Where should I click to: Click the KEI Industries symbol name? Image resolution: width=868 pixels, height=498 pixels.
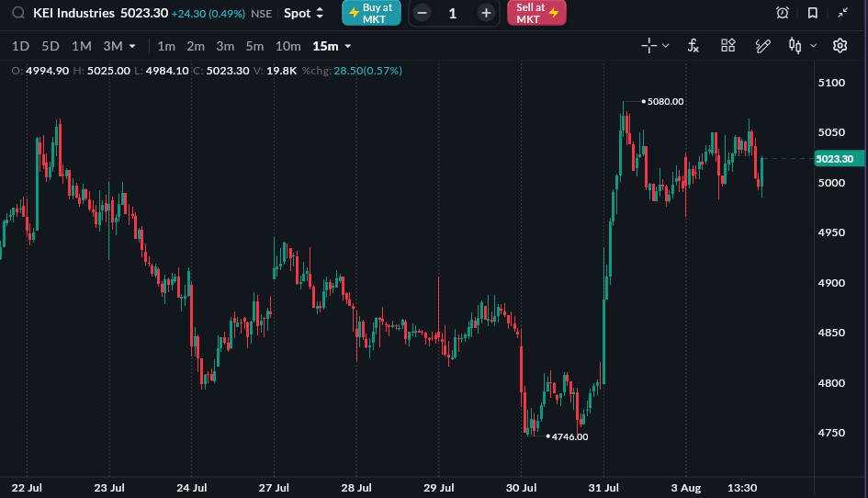[x=73, y=13]
